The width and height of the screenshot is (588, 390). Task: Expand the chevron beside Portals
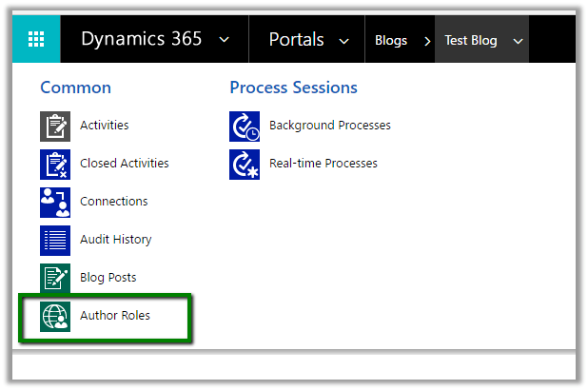tap(344, 41)
